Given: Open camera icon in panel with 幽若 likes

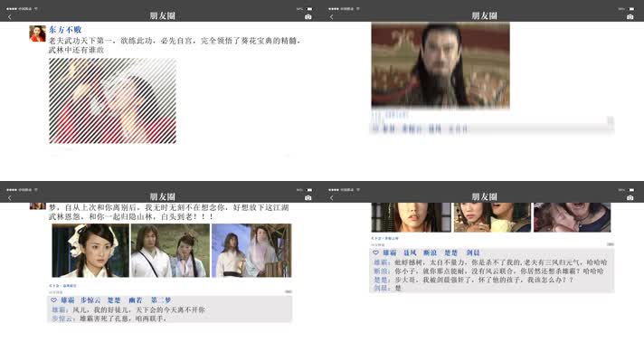Looking at the screenshot, I should (x=308, y=197).
